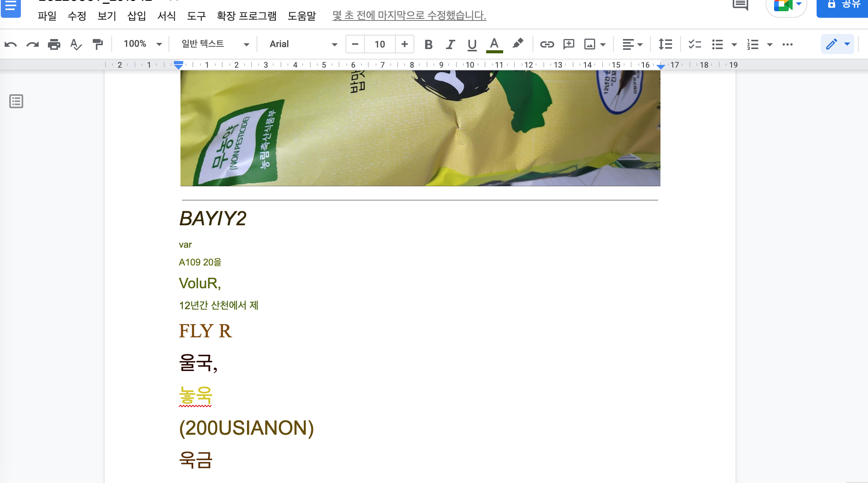Add a comment from toolbar icon
The image size is (868, 483).
568,44
